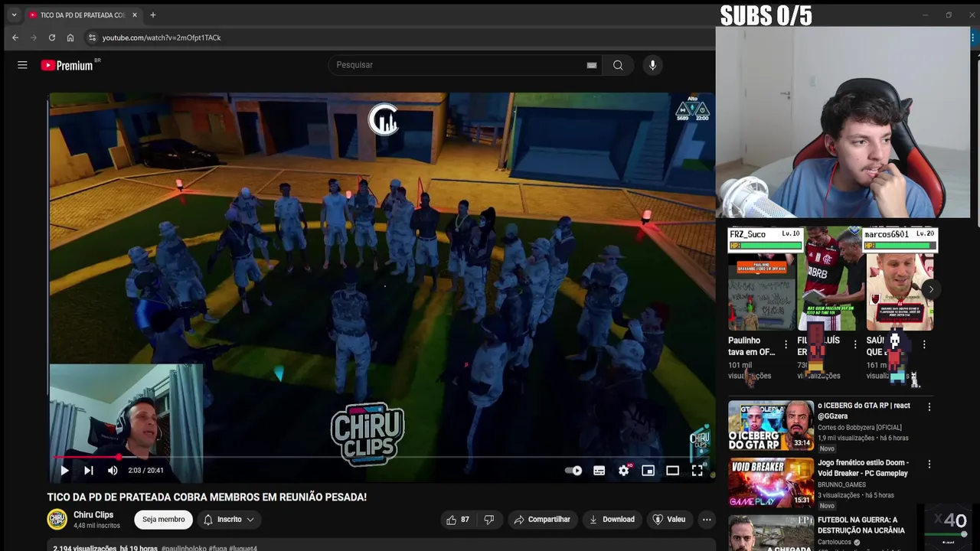Focus the Pesquisar search field

(459, 65)
